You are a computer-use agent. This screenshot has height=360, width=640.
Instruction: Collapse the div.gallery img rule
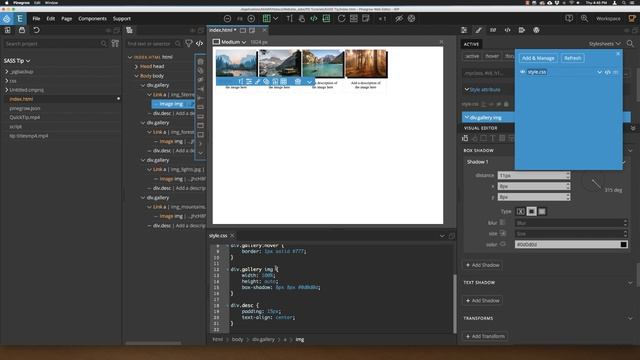coord(467,118)
